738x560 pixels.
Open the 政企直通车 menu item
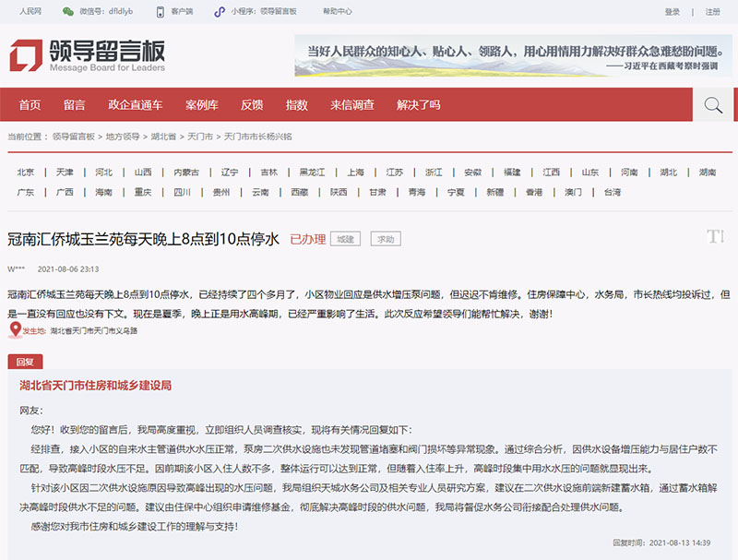[135, 105]
